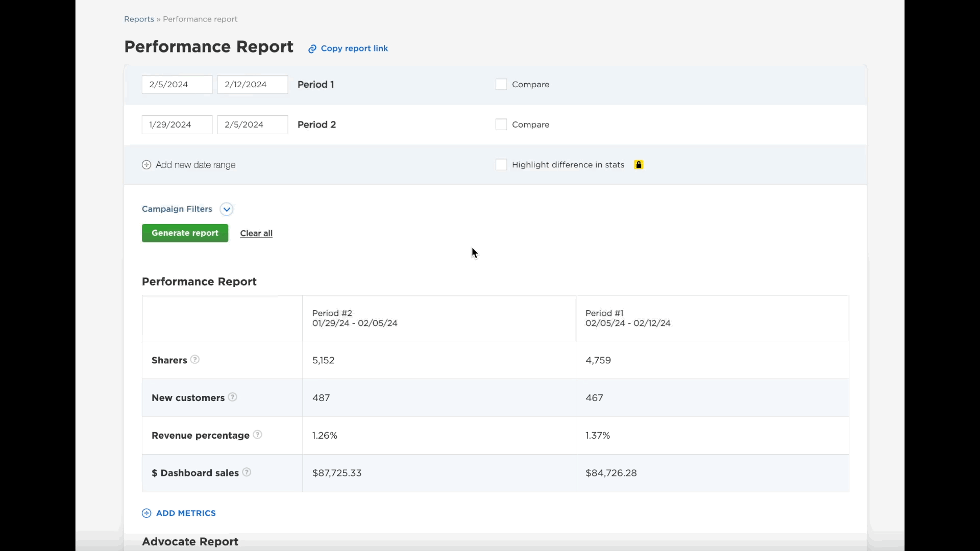Click the Dashboard sales value $87,725.33

pyautogui.click(x=337, y=473)
